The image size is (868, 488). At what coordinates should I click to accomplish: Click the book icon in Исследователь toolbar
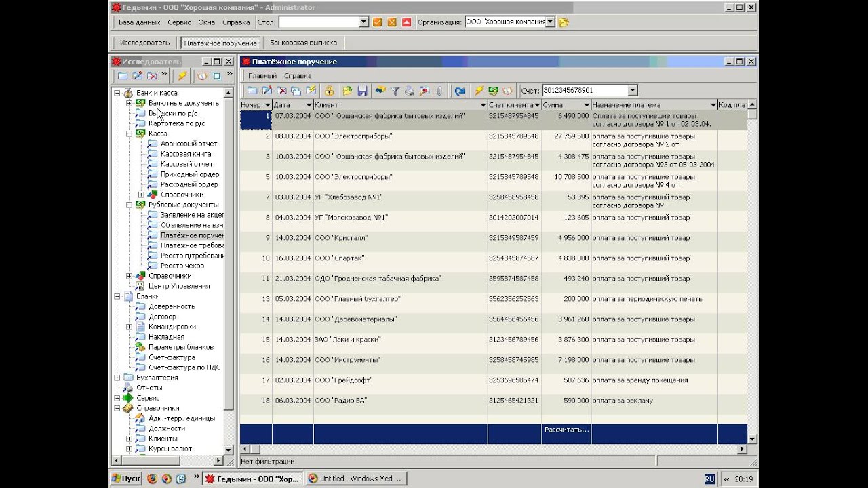pyautogui.click(x=202, y=76)
